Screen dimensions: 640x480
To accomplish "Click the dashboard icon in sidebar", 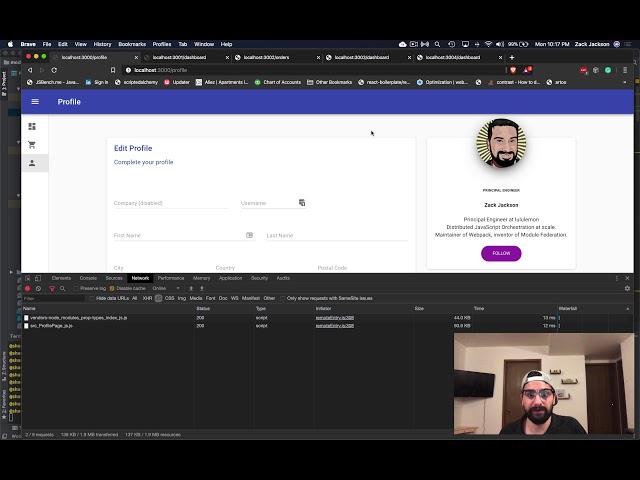I will coord(32,126).
